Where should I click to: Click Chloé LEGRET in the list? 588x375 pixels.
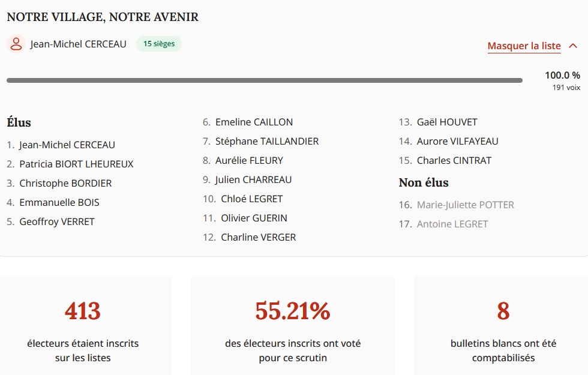[251, 199]
